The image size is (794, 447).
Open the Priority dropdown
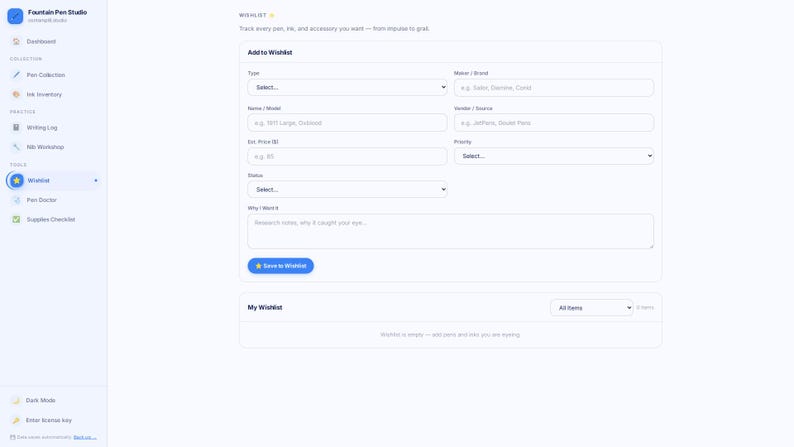[x=553, y=156]
